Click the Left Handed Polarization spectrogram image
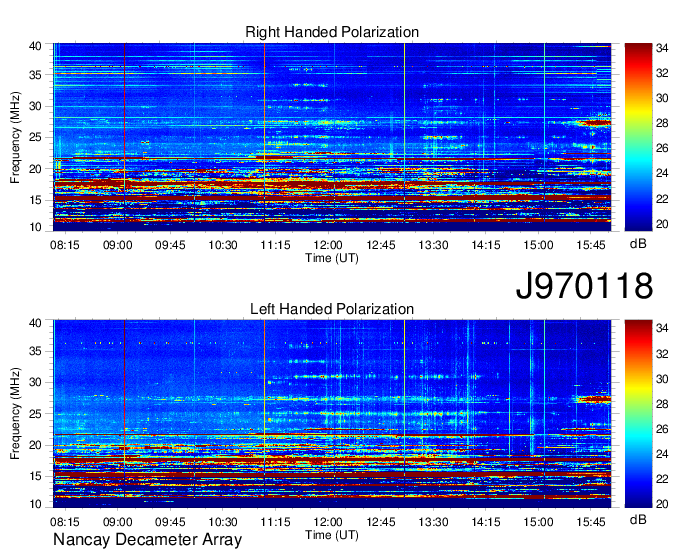This screenshot has height=552, width=680. click(332, 414)
